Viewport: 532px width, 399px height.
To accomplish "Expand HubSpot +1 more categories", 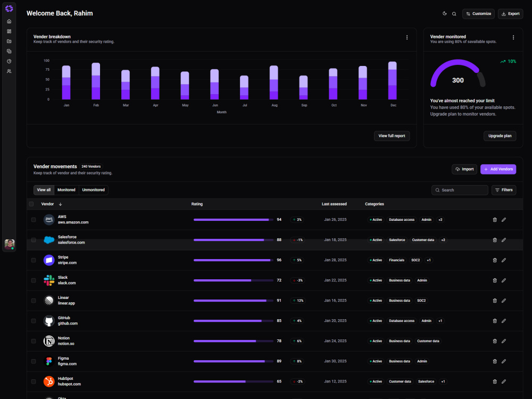I will 443,381.
